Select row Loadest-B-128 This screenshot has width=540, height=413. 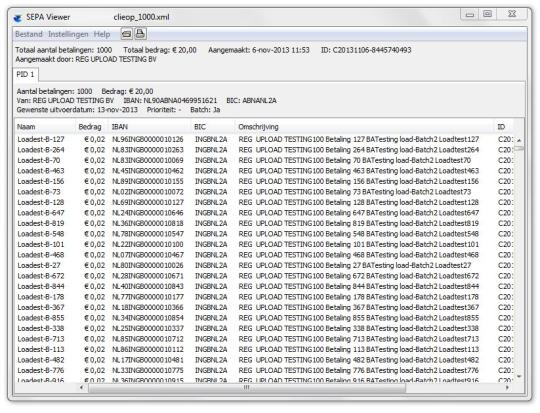264,202
